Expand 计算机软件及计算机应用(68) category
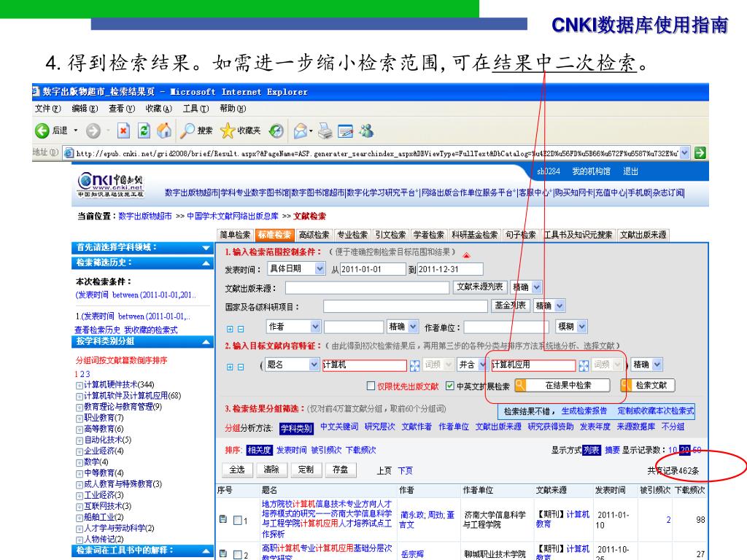The height and width of the screenshot is (560, 747). click(79, 396)
